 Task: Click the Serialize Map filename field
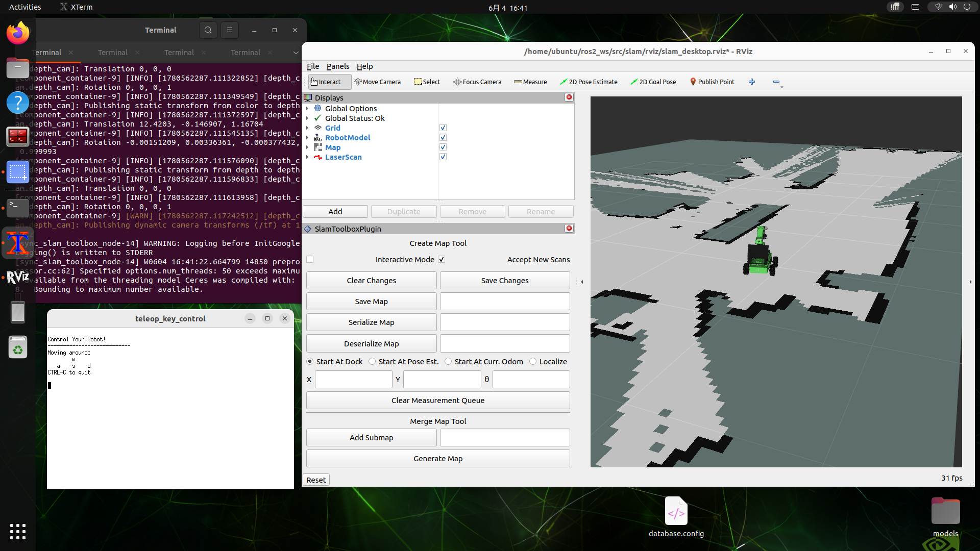tap(505, 322)
